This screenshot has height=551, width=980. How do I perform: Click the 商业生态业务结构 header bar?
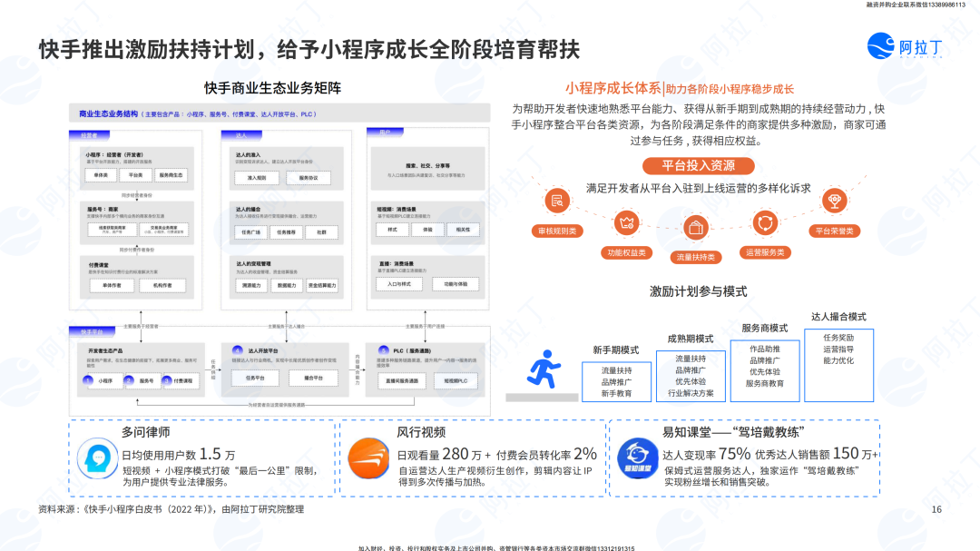coord(279,113)
